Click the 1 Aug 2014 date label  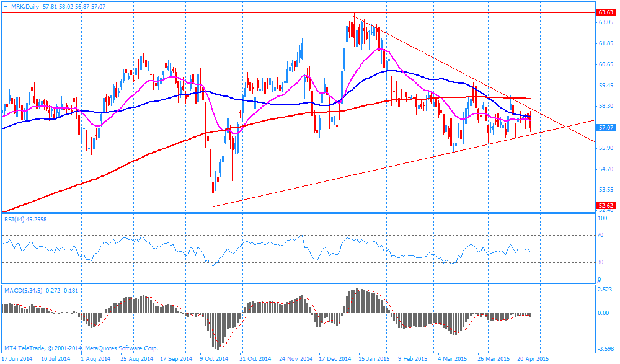point(95,359)
